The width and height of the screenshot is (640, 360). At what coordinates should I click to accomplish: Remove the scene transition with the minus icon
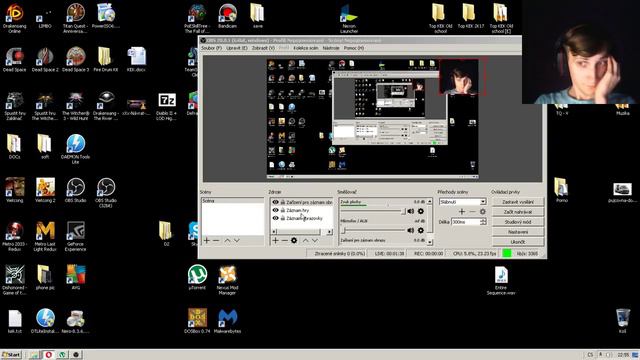tap(472, 211)
